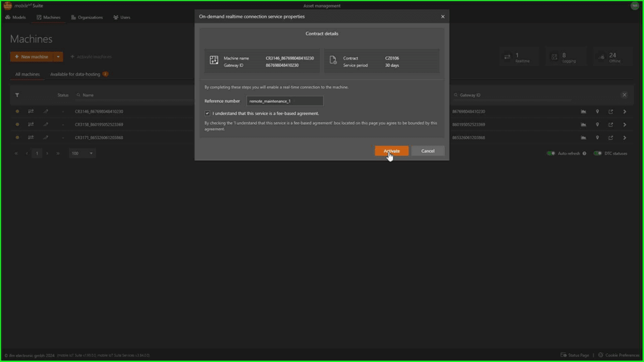Open external link icon for gateway 865326061203868
Image resolution: width=644 pixels, height=362 pixels.
pyautogui.click(x=611, y=138)
